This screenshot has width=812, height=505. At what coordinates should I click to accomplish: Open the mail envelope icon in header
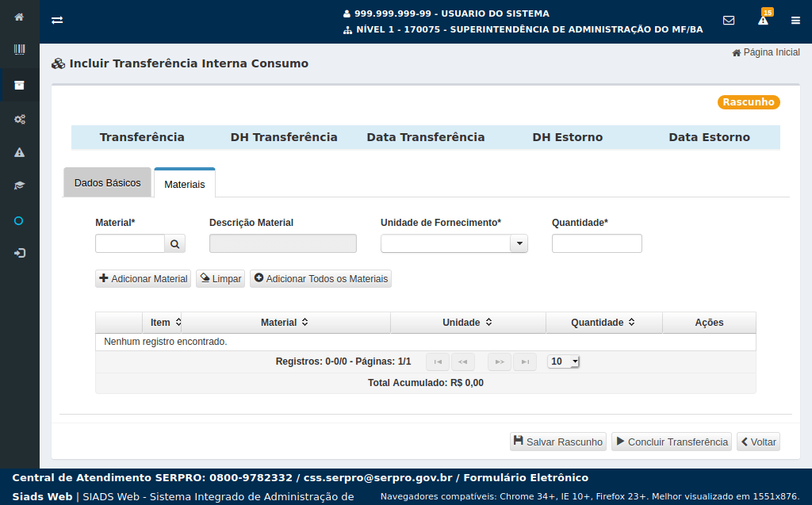tap(729, 20)
